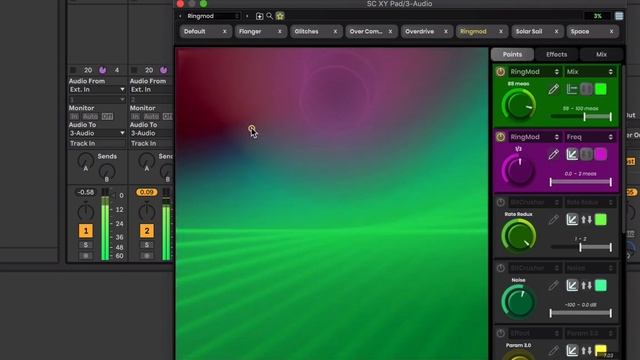Enable the Param 2.0 point power button

pos(500,333)
